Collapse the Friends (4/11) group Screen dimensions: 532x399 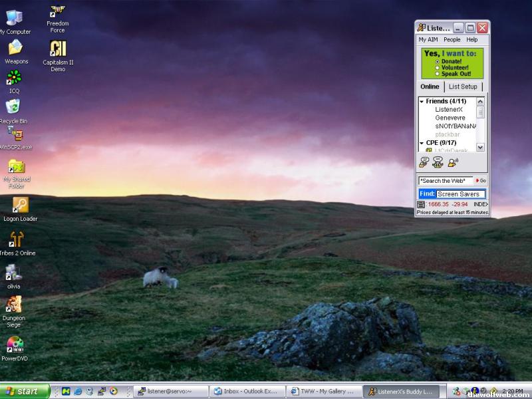(422, 101)
